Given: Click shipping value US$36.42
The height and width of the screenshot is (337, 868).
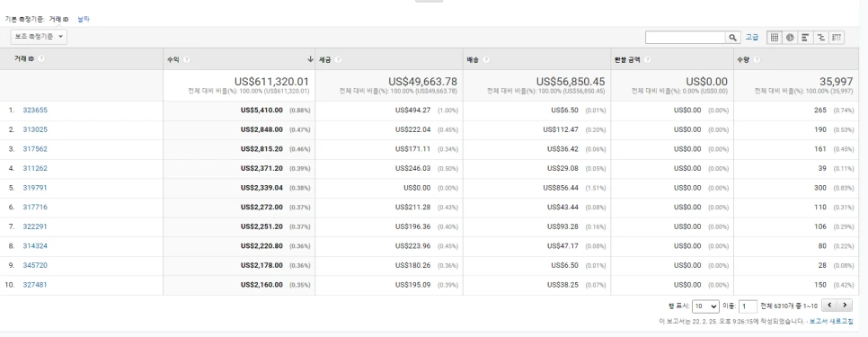Looking at the screenshot, I should click(x=563, y=149).
